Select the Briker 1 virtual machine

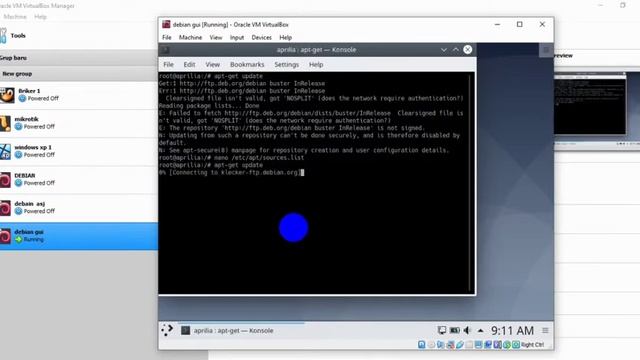coord(79,95)
